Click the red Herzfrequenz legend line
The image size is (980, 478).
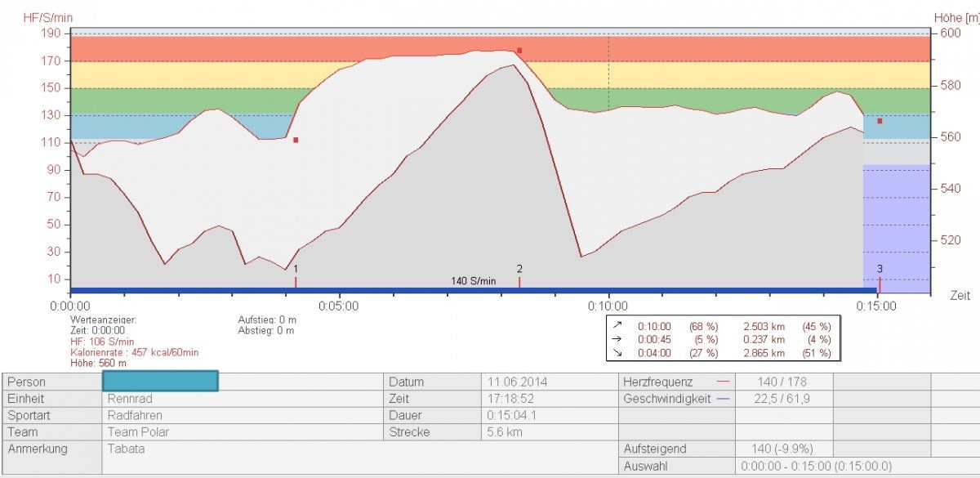[x=721, y=382]
